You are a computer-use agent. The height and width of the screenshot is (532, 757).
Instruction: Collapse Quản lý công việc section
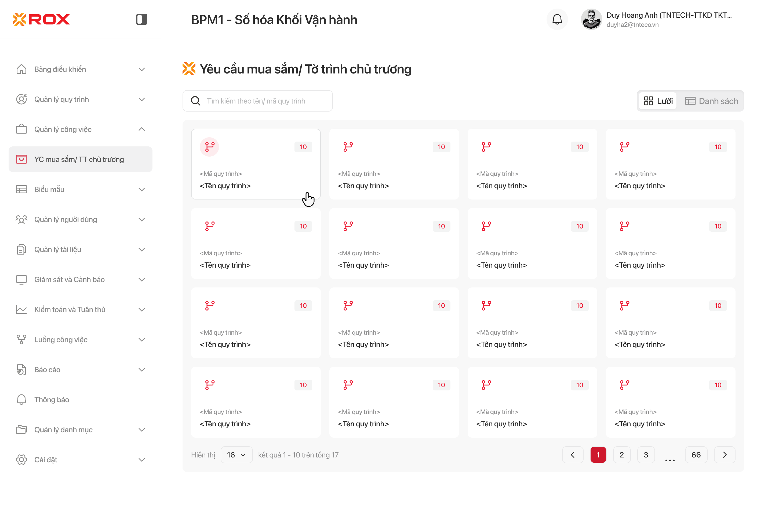[141, 129]
